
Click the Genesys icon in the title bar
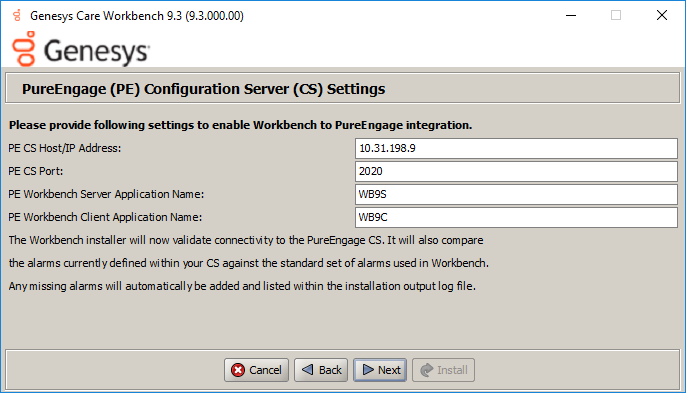click(x=17, y=16)
